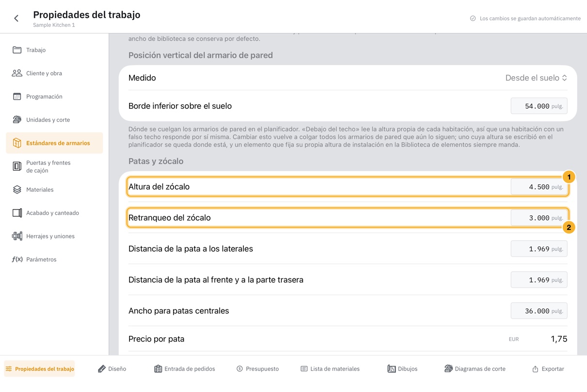
Task: Edit the Ancho para patas centrales field
Action: [539, 311]
